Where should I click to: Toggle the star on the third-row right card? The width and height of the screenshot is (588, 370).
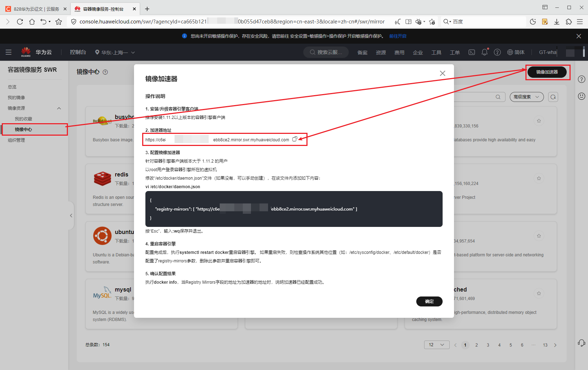pos(539,236)
